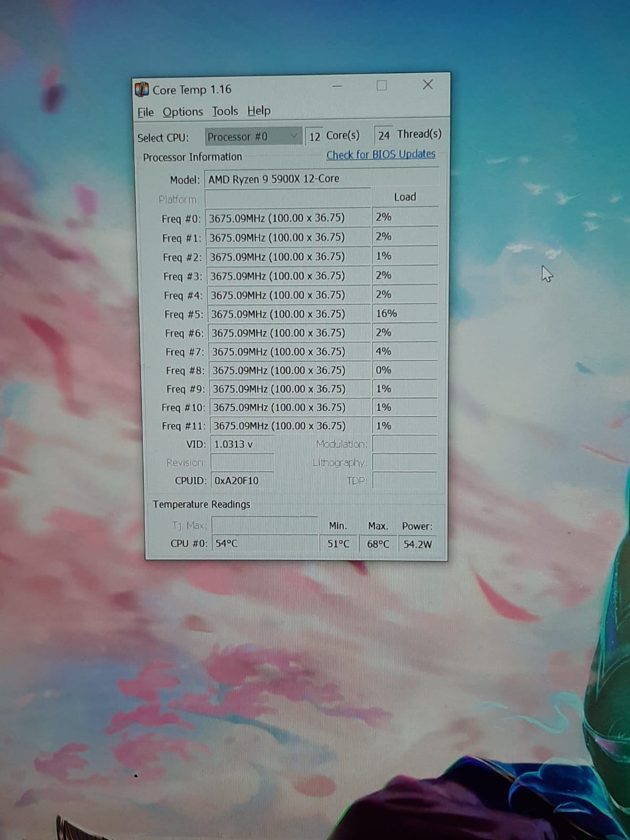This screenshot has width=630, height=840.
Task: Select the Freq #10 frequency value
Action: coord(290,407)
